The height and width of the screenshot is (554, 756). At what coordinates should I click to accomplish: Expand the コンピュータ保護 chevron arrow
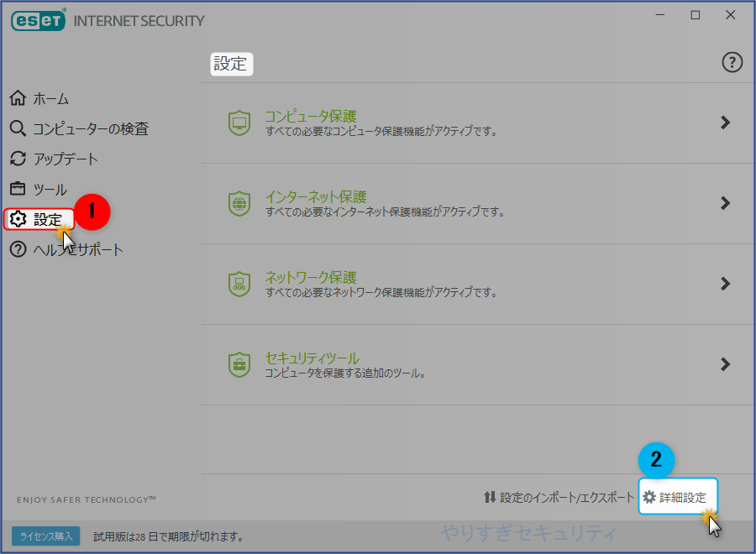click(725, 123)
